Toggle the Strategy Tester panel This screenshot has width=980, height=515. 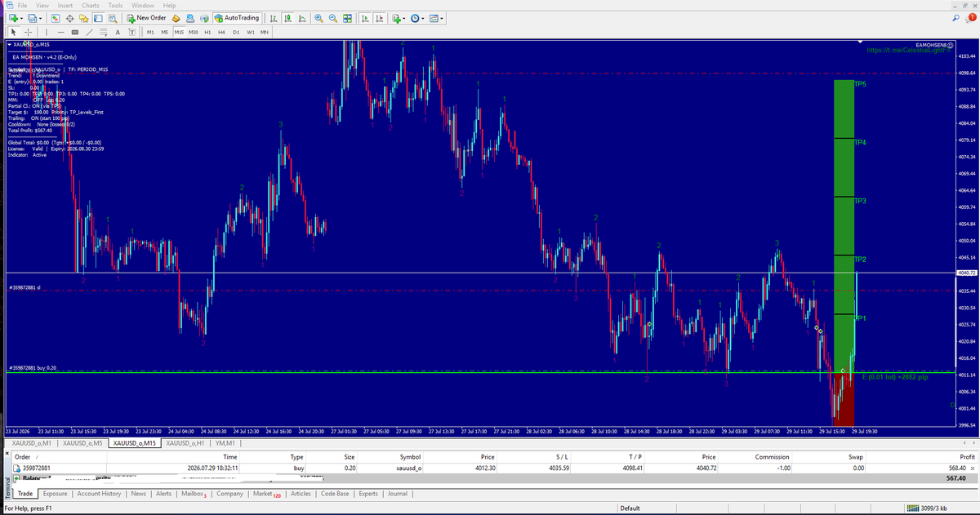point(113,18)
